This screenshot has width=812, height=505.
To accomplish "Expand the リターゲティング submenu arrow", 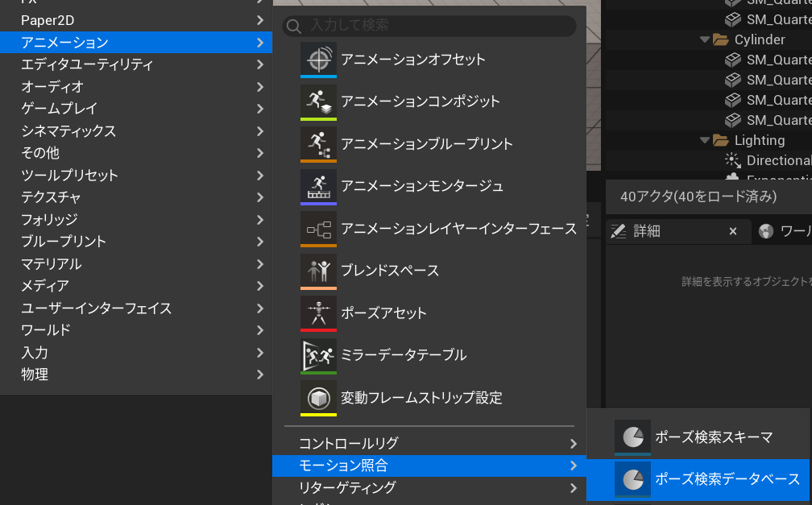I will coord(574,488).
